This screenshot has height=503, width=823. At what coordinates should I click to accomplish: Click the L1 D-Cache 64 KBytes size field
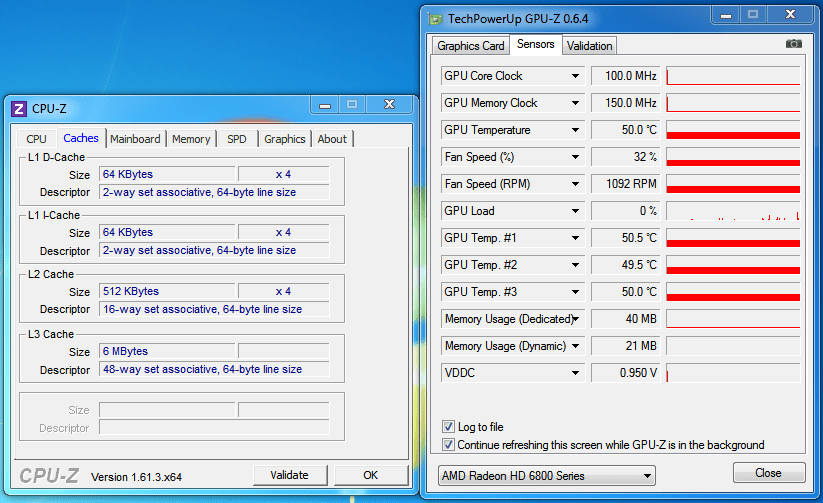167,174
